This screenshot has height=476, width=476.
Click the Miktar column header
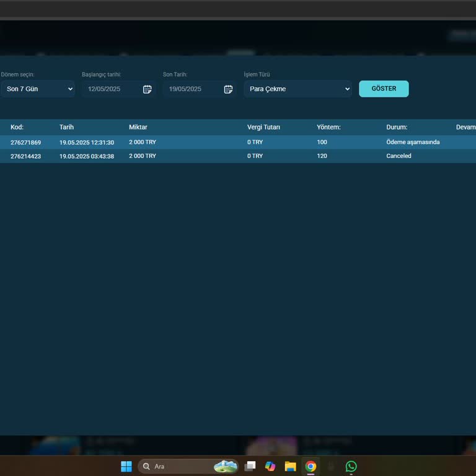coord(138,127)
